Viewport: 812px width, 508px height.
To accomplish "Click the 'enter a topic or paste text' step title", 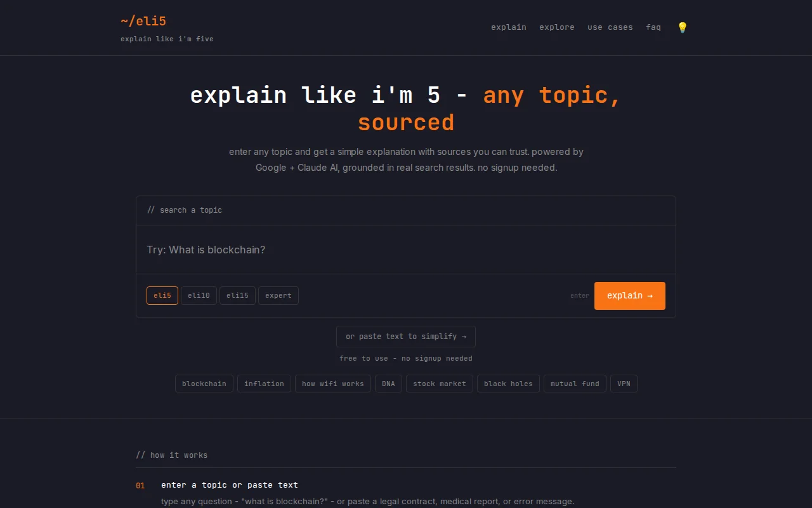I will point(230,485).
